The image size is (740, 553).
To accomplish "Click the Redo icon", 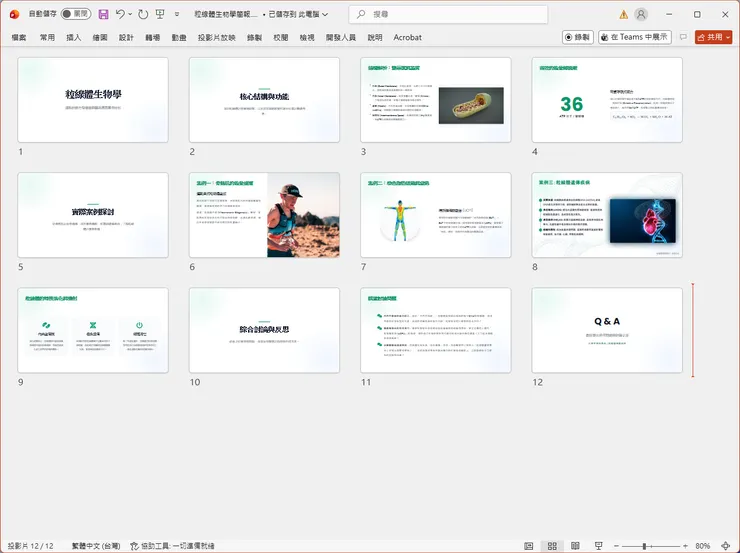I will pyautogui.click(x=143, y=14).
